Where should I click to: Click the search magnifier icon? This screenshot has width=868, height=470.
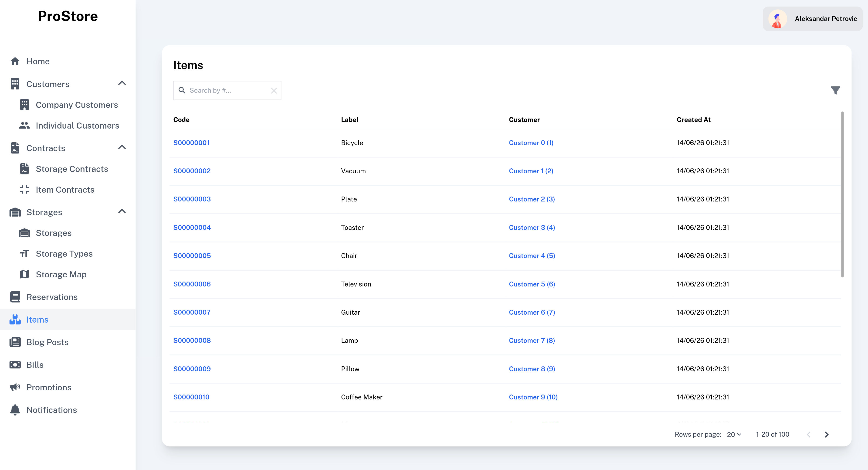[182, 90]
